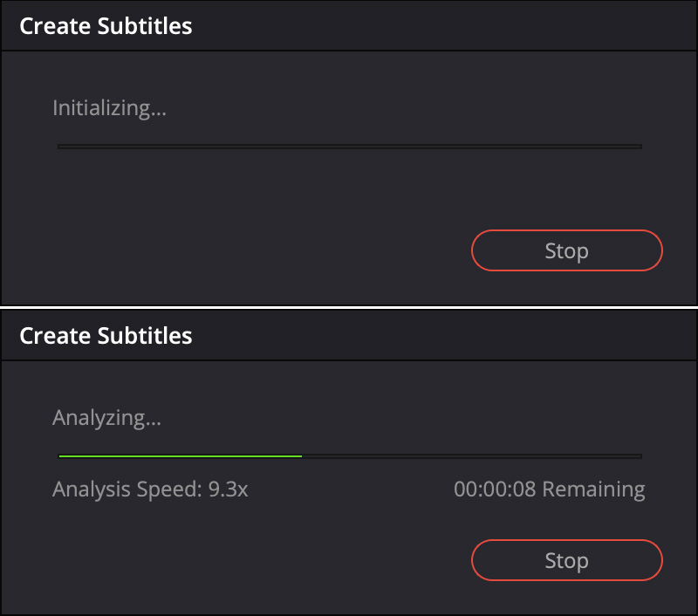Click the empty progress bar under Initializing
Screen dimensions: 698x616
click(349, 146)
